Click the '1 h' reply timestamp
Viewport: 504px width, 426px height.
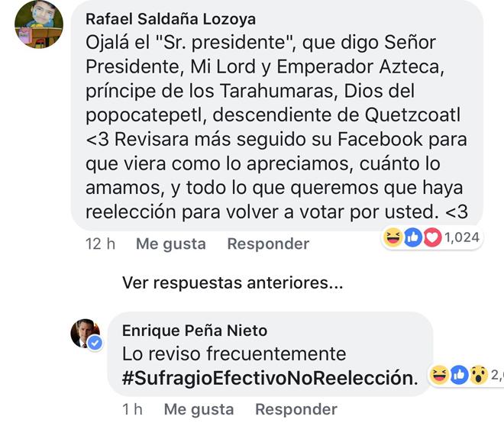point(132,410)
